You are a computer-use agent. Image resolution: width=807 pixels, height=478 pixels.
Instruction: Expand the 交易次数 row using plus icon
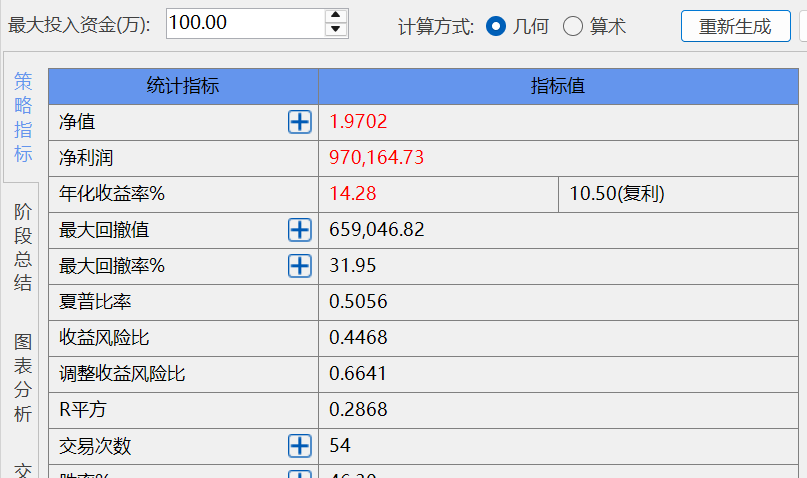tap(300, 446)
